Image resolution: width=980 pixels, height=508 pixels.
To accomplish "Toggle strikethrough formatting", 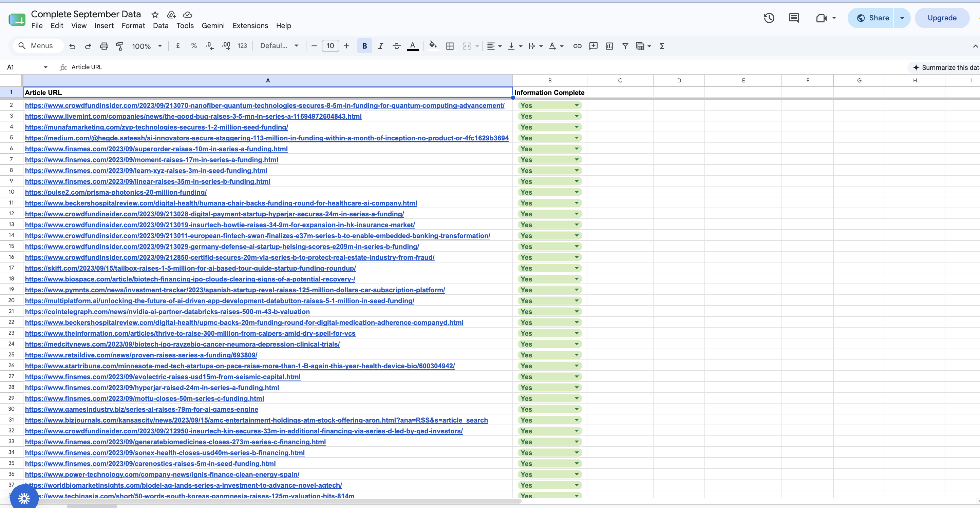I will [396, 46].
